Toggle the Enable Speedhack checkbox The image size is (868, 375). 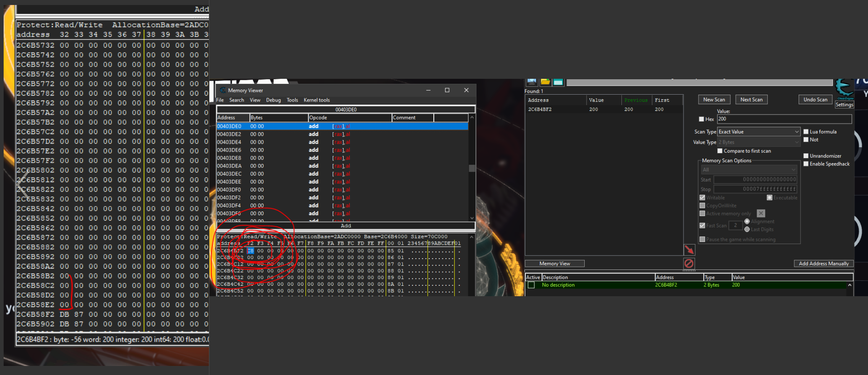tap(806, 164)
